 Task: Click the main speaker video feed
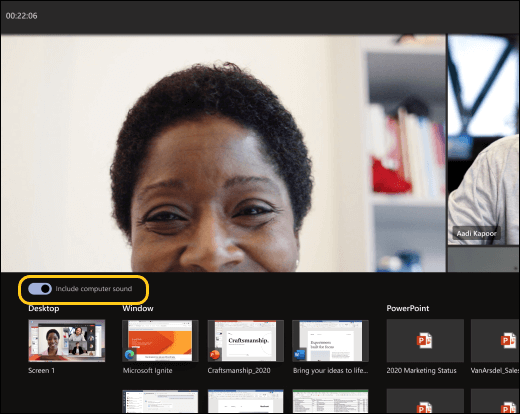pyautogui.click(x=223, y=153)
